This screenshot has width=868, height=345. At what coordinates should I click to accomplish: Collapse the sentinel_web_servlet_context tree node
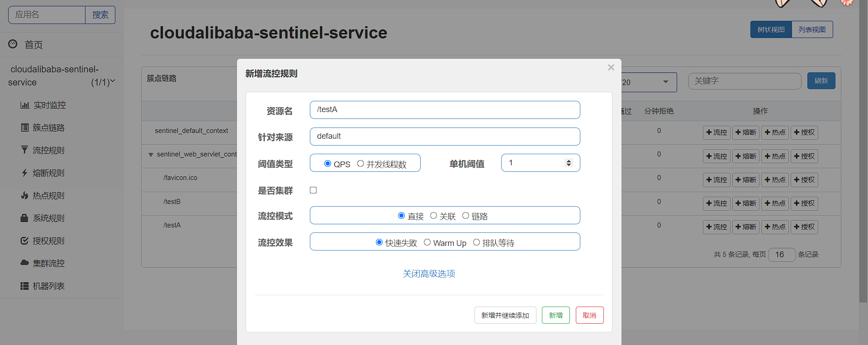pyautogui.click(x=151, y=155)
